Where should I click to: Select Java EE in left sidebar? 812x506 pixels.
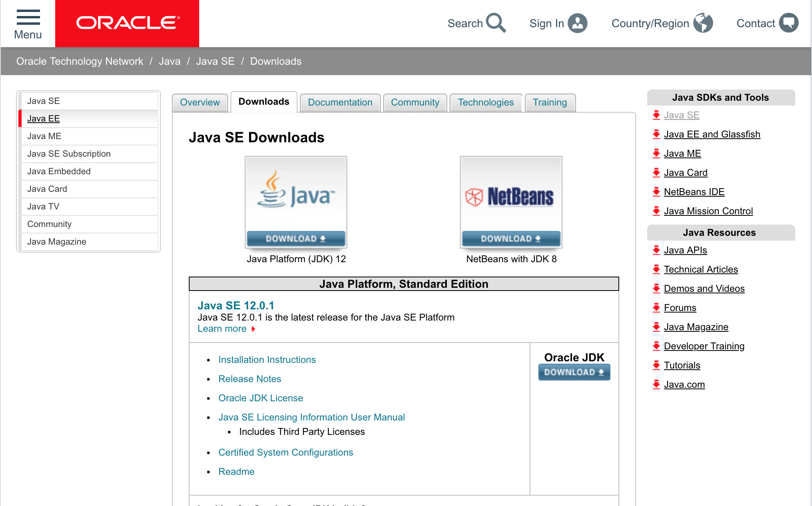tap(44, 119)
